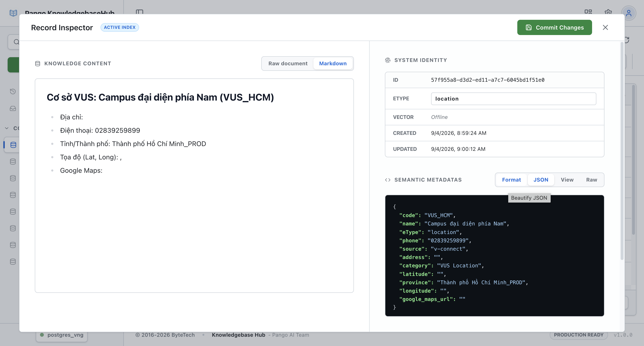
Task: Click the Tọa độ (Lat, Long) line
Action: 91,157
